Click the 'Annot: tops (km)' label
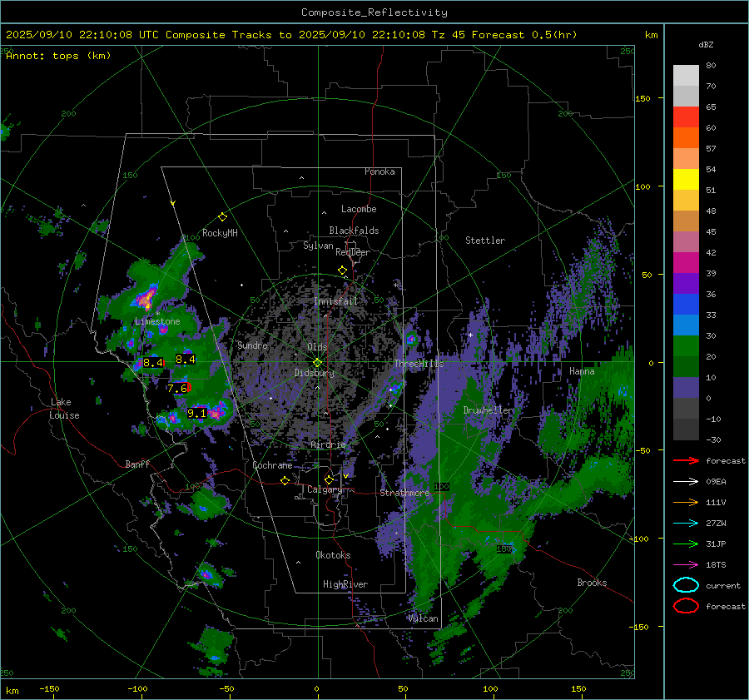 coord(58,56)
